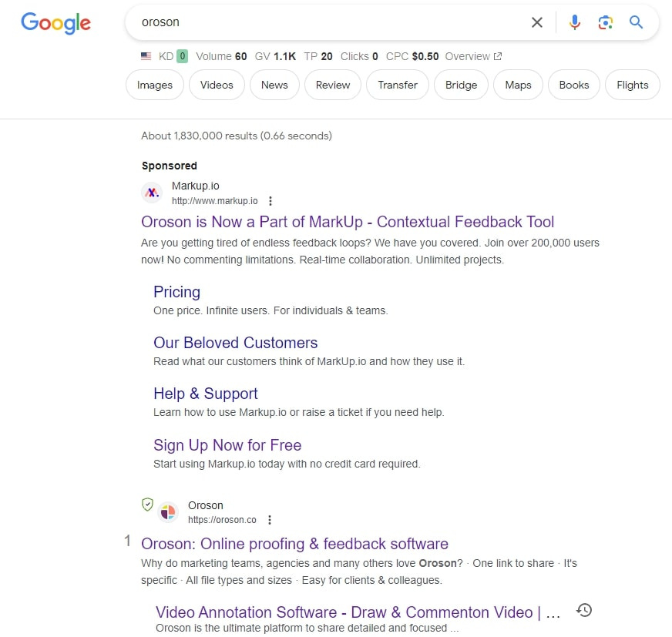
Task: Click the Markup.io favicon in the ad
Action: (x=152, y=193)
